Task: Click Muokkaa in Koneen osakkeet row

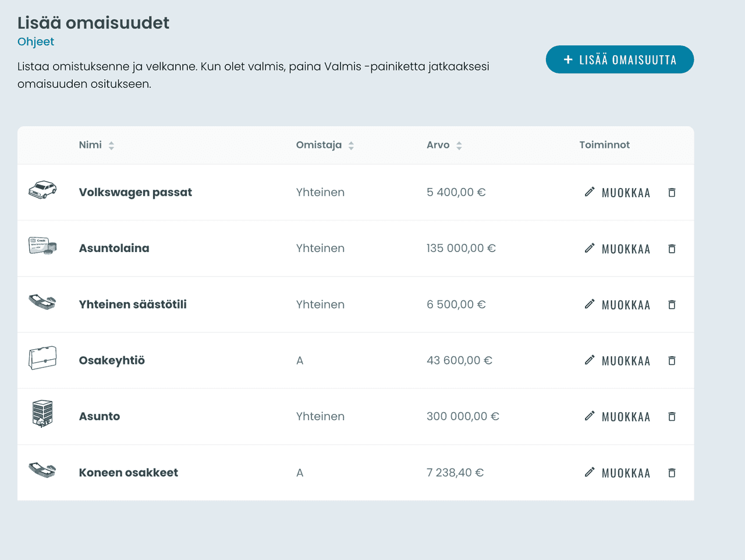Action: (x=618, y=473)
